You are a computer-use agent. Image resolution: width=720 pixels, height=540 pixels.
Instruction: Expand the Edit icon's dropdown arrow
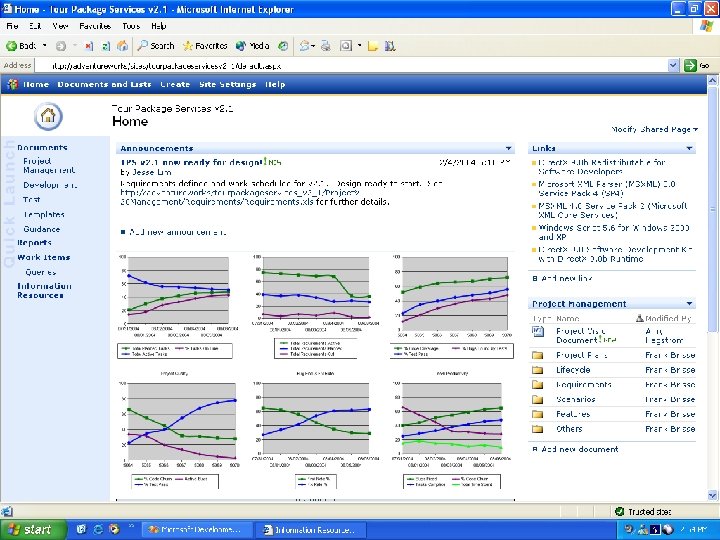coord(360,46)
